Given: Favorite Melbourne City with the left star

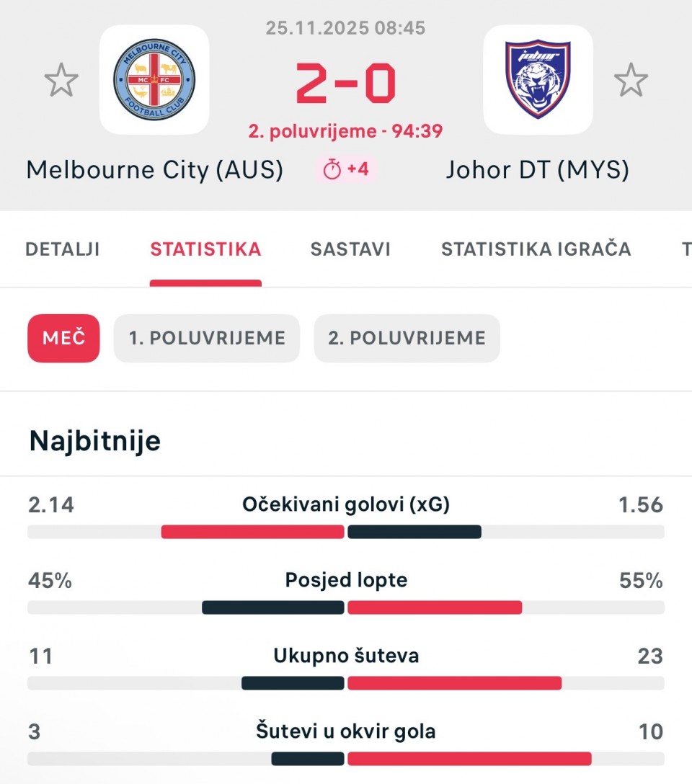Looking at the screenshot, I should pyautogui.click(x=61, y=80).
